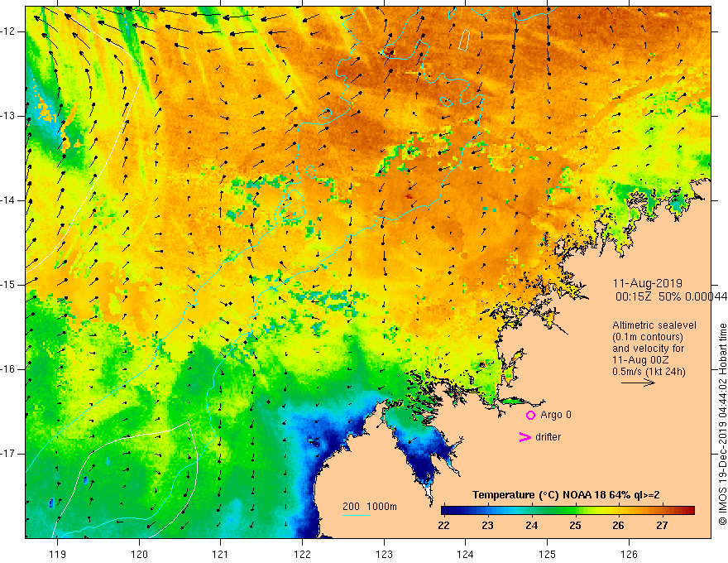Click the magenta Argo 0 circle marker

[530, 415]
